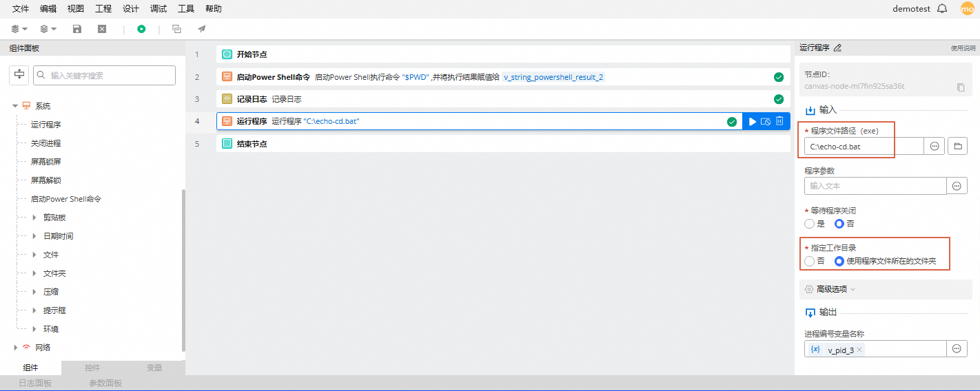The width and height of the screenshot is (980, 391).
Task: Expand the 文件夹 tree node
Action: coord(35,273)
